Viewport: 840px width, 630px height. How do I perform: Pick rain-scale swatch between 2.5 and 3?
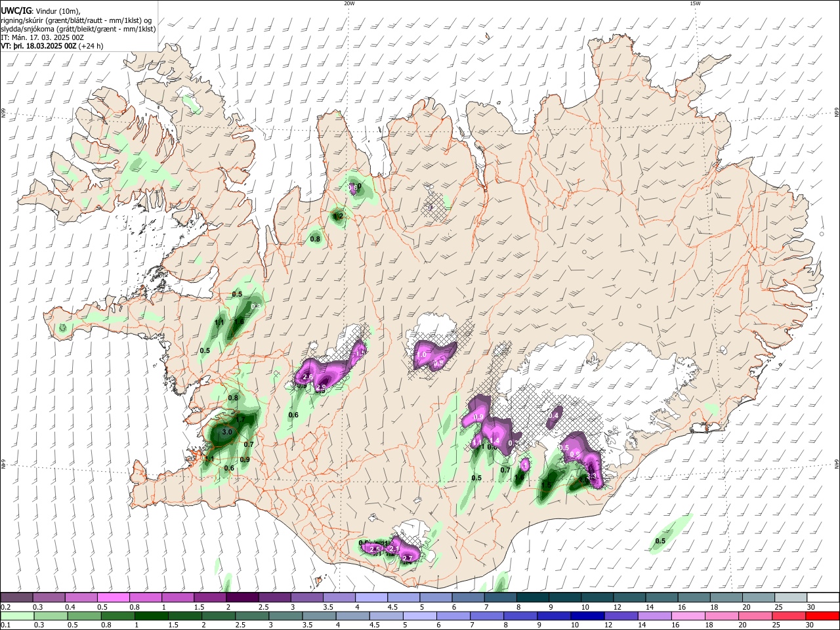click(x=251, y=616)
